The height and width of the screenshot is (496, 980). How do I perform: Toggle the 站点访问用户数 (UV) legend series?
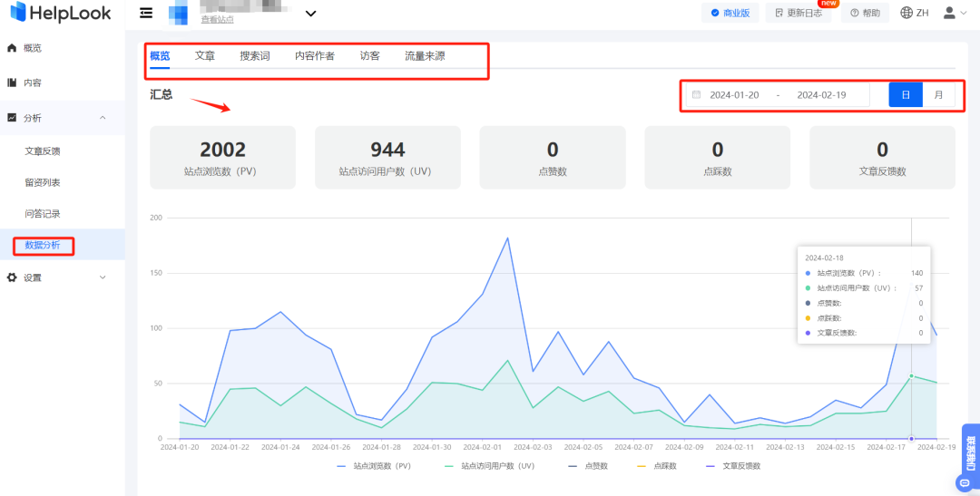coord(489,466)
